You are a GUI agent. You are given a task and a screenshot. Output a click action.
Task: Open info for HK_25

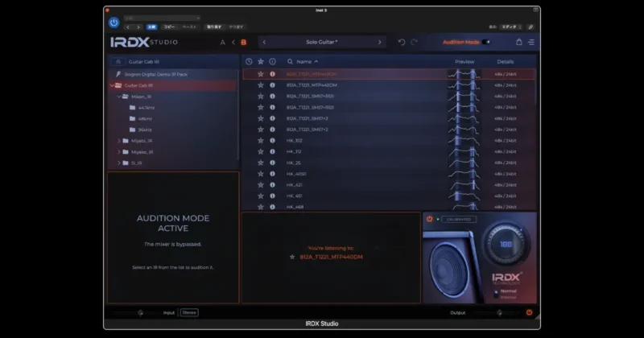(272, 163)
